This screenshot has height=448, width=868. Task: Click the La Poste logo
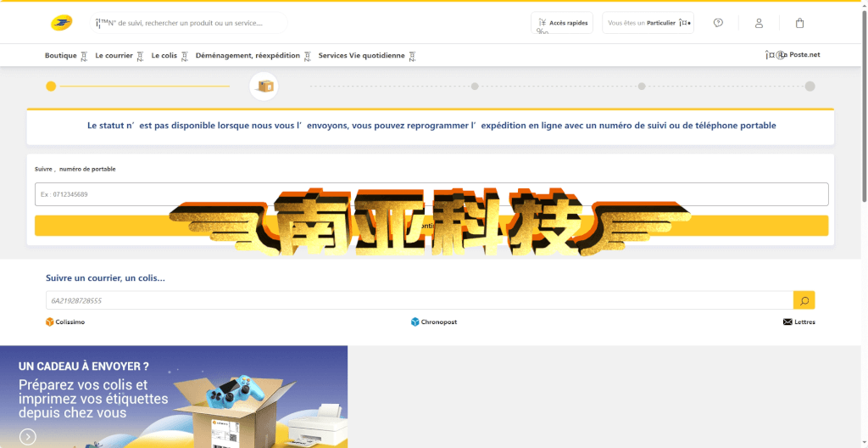click(61, 23)
